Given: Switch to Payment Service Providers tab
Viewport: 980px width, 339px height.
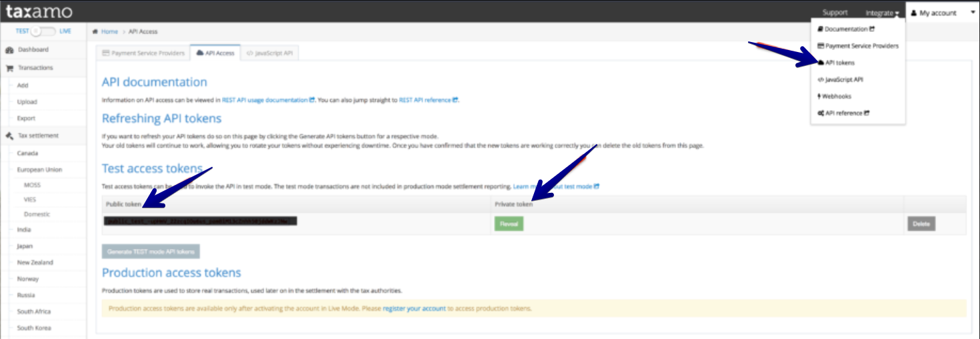Looking at the screenshot, I should [x=143, y=53].
